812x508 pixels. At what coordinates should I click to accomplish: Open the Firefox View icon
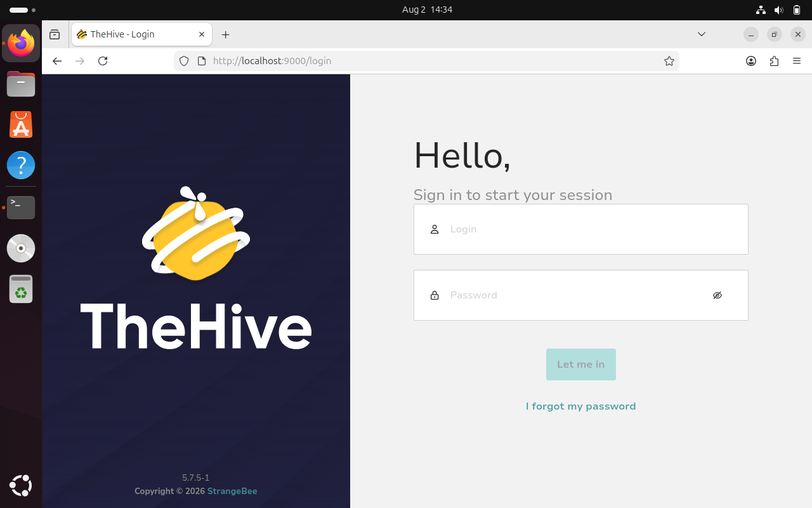point(55,34)
